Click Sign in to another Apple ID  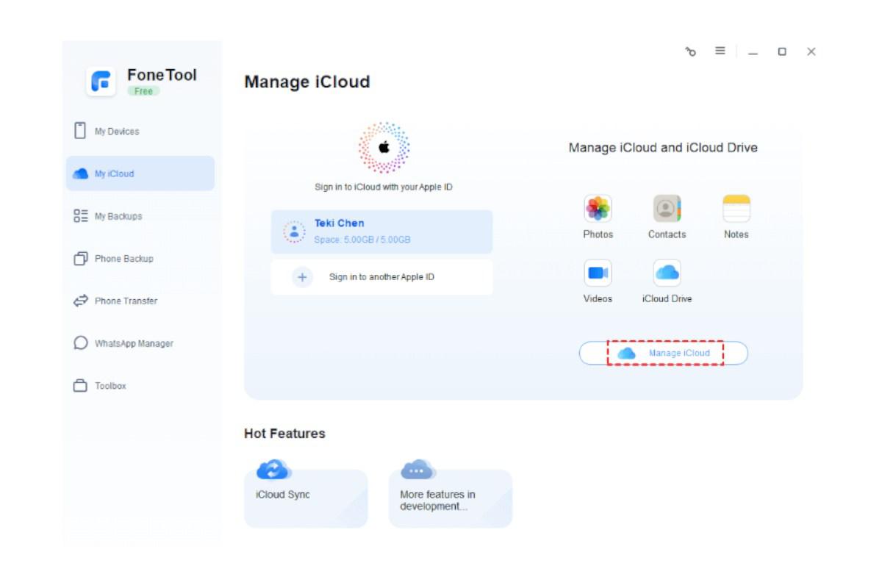(381, 277)
